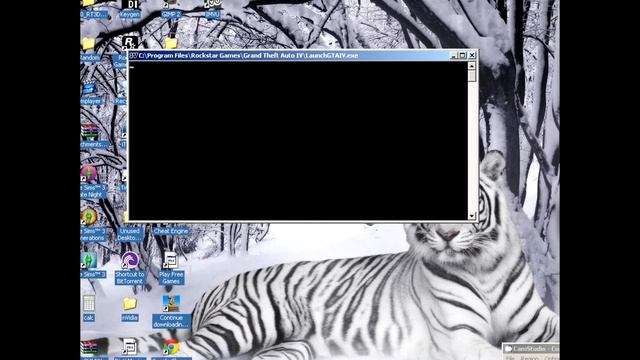Select the GIMP 2 desktop shortcut
Image resolution: width=640 pixels, height=360 pixels.
click(171, 9)
